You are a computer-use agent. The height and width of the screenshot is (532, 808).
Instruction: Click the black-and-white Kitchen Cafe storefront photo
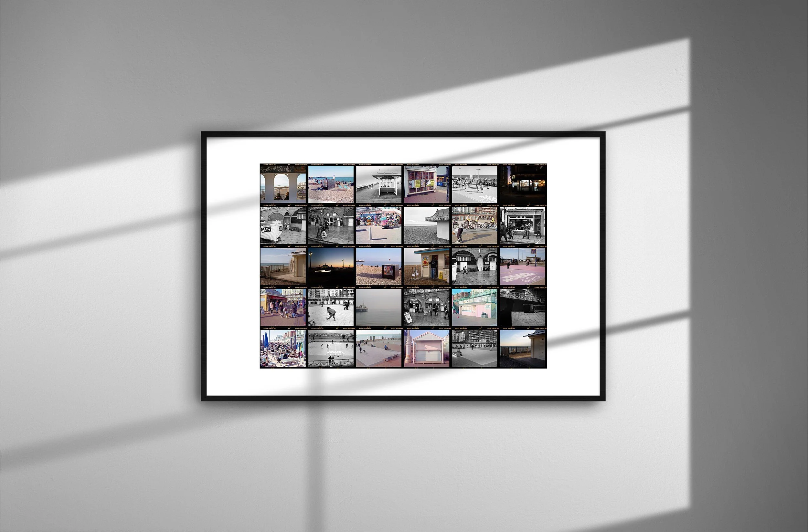pos(523,225)
